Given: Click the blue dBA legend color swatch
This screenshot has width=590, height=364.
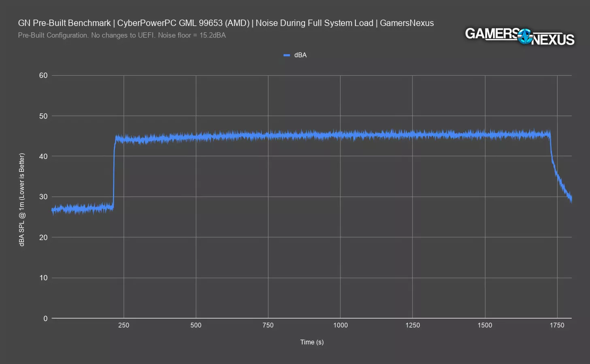Looking at the screenshot, I should tap(287, 55).
